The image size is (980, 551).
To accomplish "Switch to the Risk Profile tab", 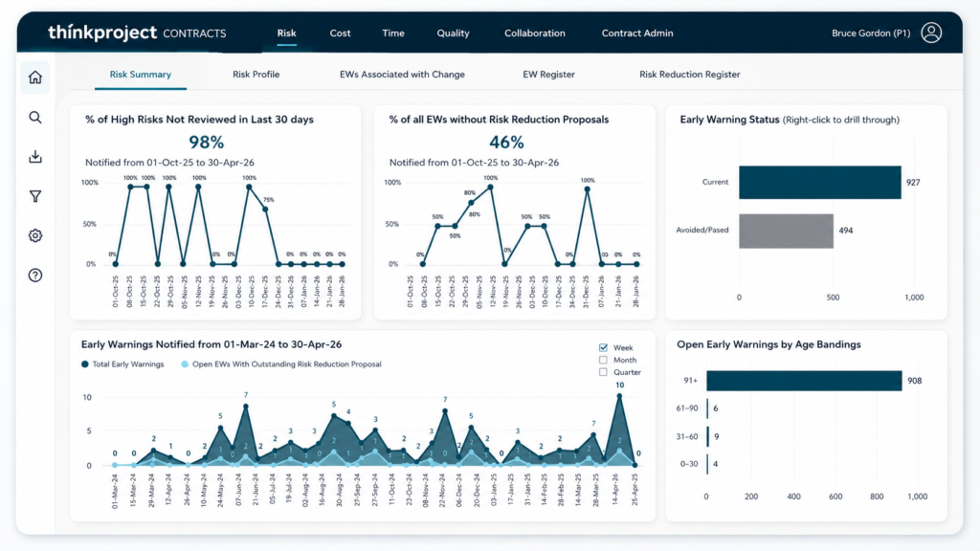I will 256,75.
